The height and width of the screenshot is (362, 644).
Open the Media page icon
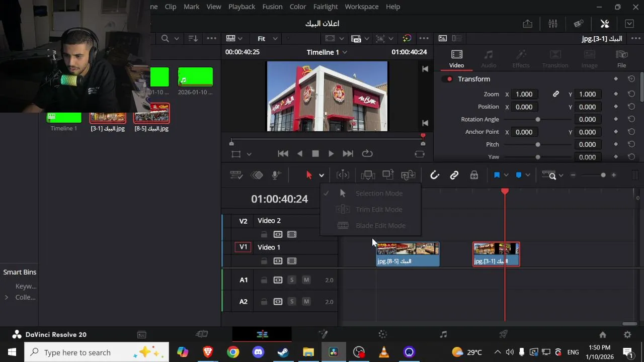click(x=142, y=334)
